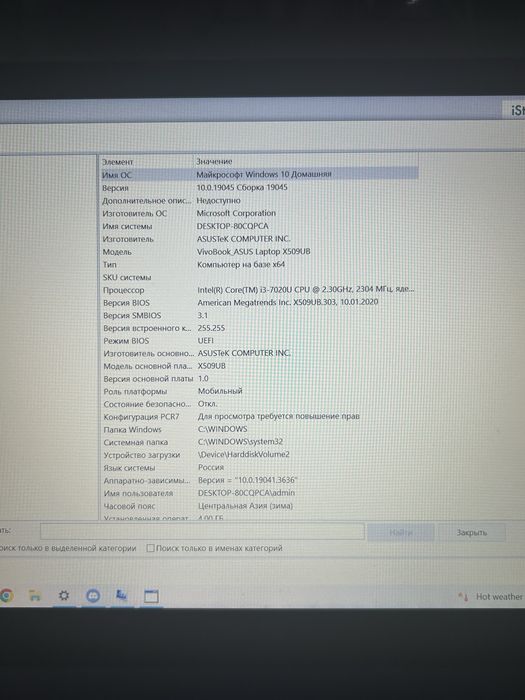Open Discord from the taskbar

[x=93, y=596]
